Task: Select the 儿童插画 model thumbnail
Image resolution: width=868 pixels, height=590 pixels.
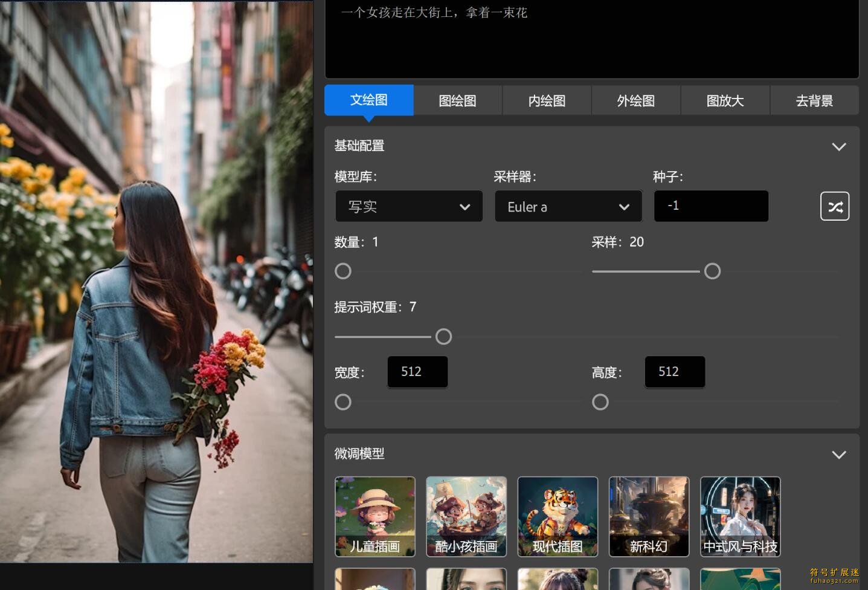Action: click(375, 516)
